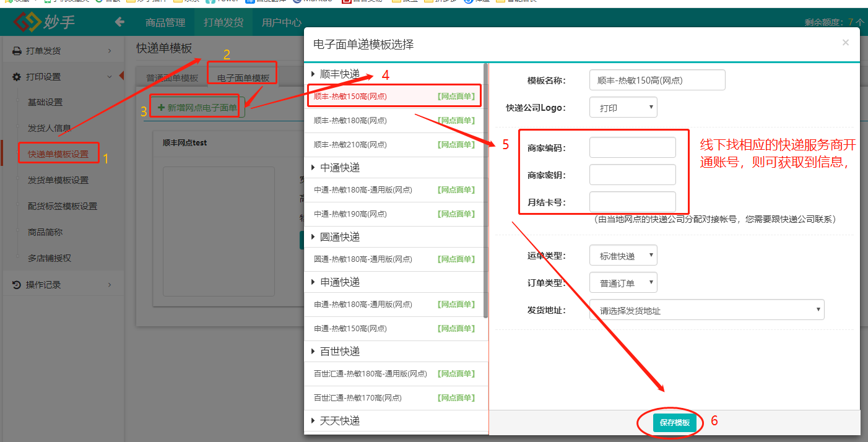
Task: Focus the 模板名称 input field
Action: pos(657,80)
